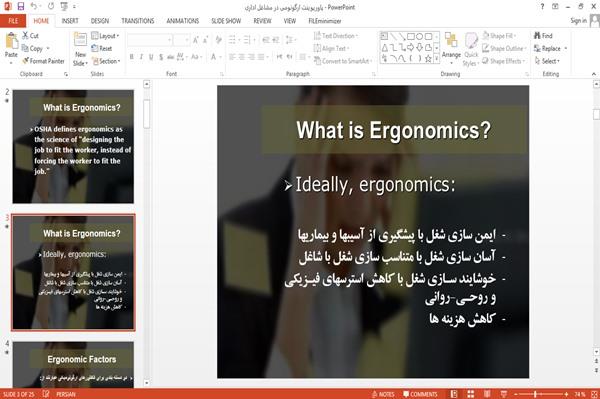Open Quick Styles gallery

[471, 49]
